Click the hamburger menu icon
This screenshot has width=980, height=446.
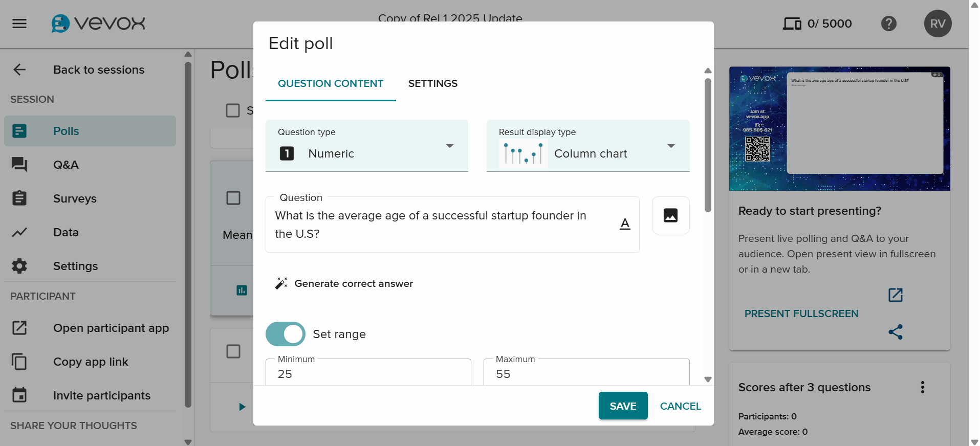click(x=19, y=24)
